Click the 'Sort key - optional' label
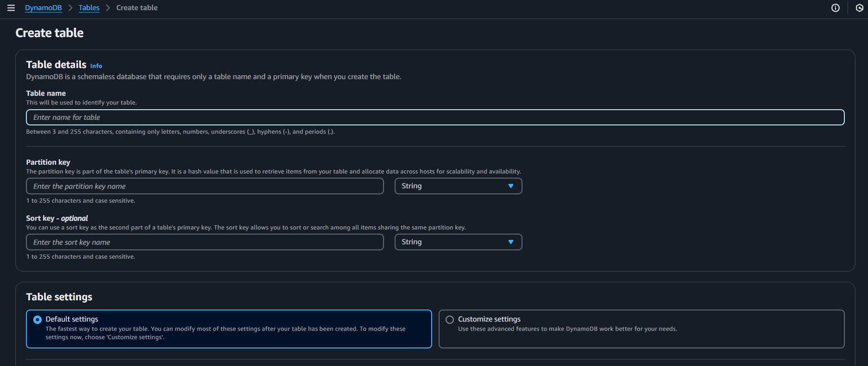Viewport: 868px width, 366px height. coord(57,218)
